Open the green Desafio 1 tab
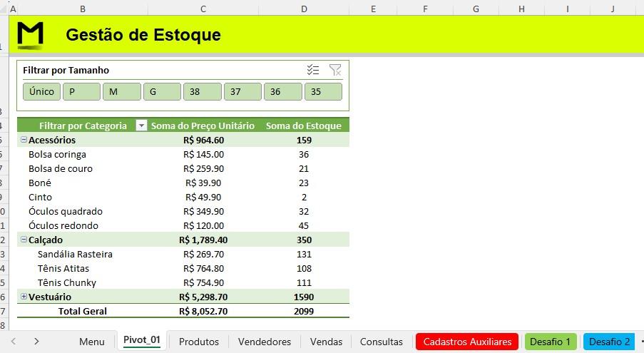This screenshot has width=644, height=353. (x=551, y=342)
